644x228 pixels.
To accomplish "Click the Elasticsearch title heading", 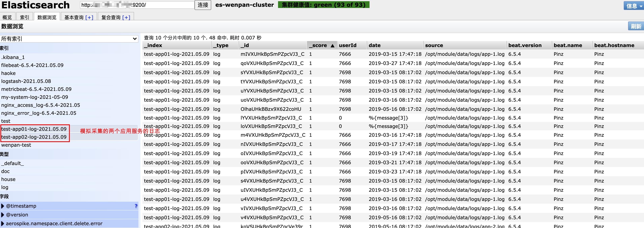I will [35, 5].
